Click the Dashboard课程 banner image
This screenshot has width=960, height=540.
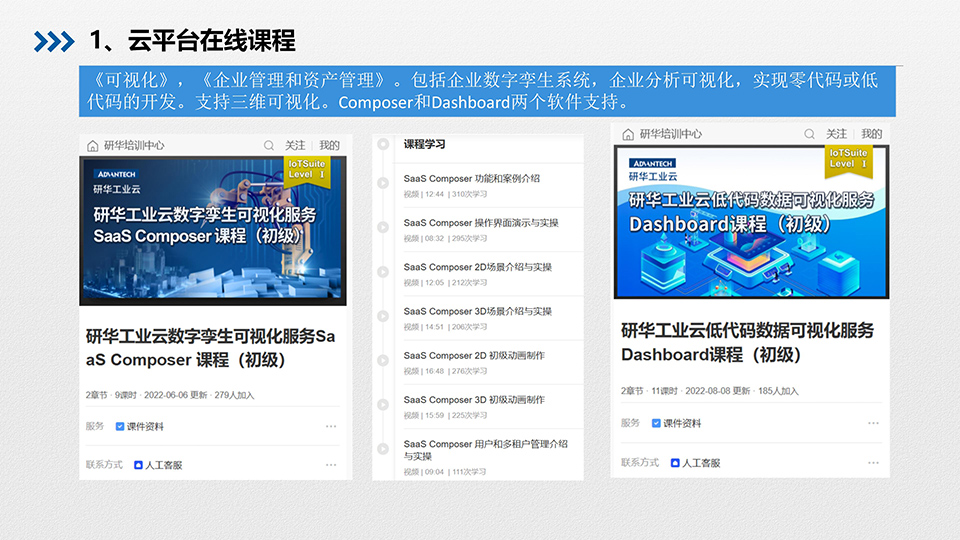coord(750,221)
